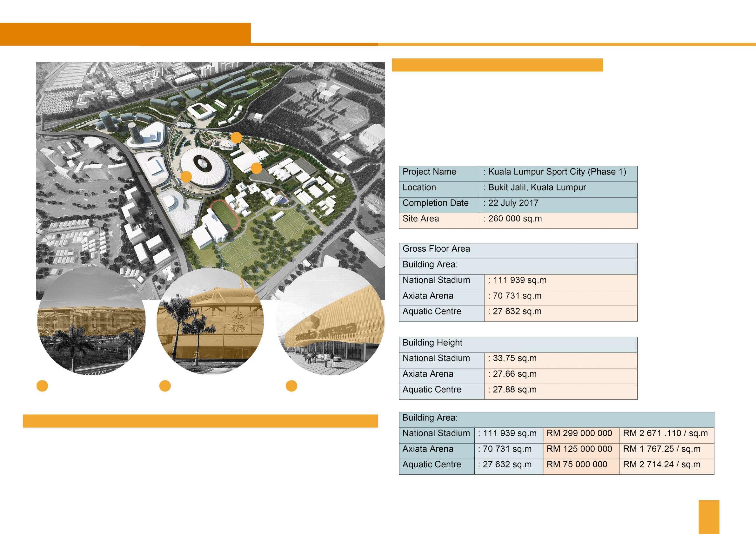Click the orange bullet under the Axiata Arena photo
The height and width of the screenshot is (534, 756).
(x=291, y=386)
